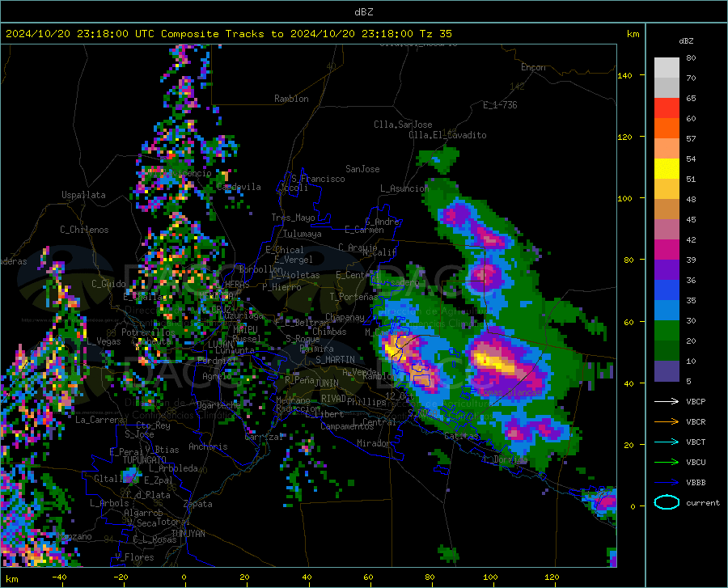Screen dimensions: 728x588
Task: Click the 'JUNIN' label on map
Action: coord(327,383)
